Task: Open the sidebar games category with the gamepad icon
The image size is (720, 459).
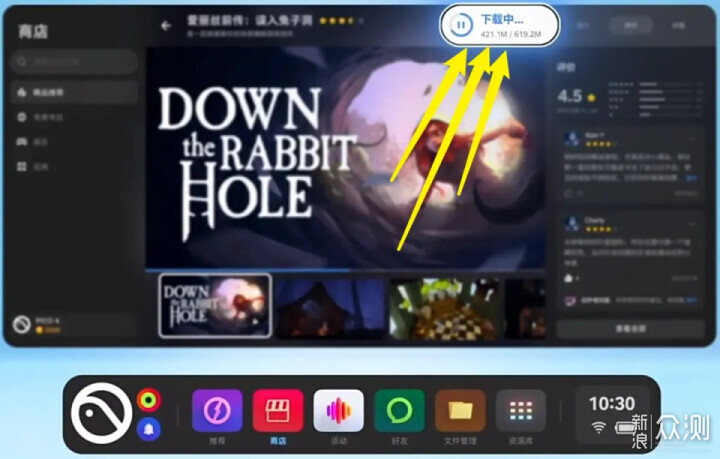Action: [74, 142]
